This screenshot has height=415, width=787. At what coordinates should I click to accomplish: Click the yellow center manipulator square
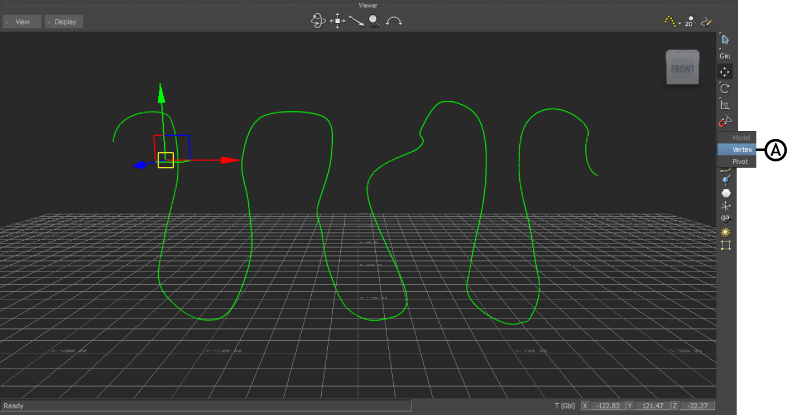[x=166, y=160]
